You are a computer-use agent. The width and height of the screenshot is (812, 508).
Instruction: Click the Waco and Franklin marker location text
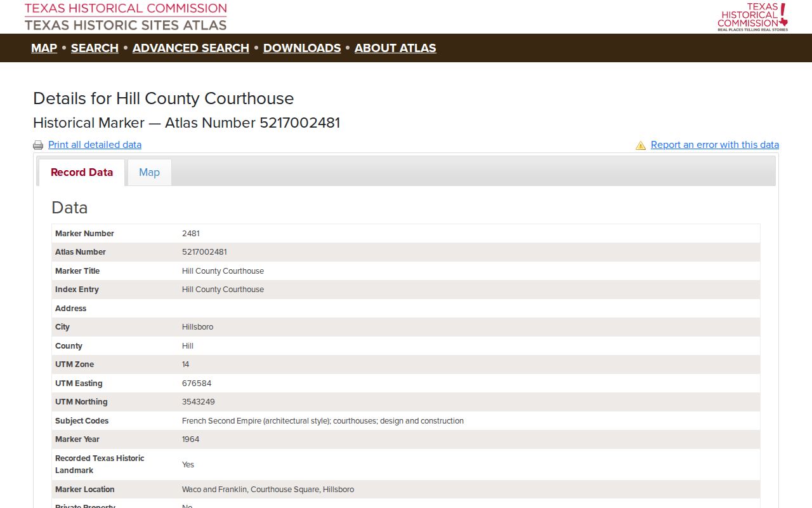coord(268,490)
